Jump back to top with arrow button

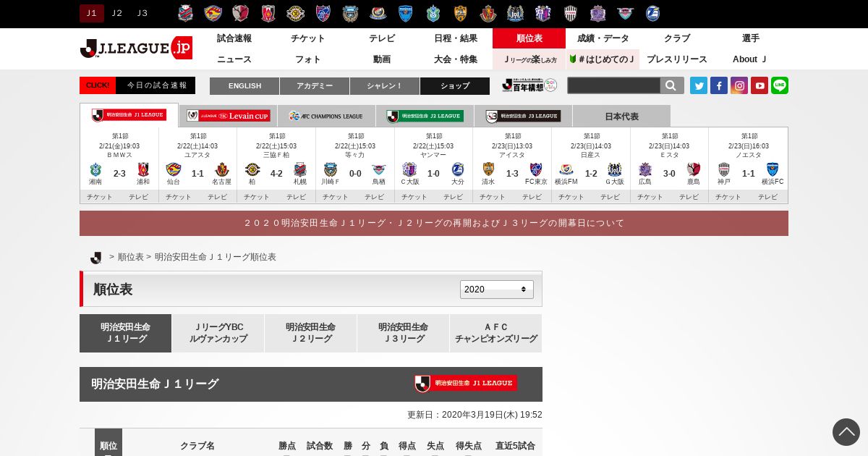pos(846,432)
